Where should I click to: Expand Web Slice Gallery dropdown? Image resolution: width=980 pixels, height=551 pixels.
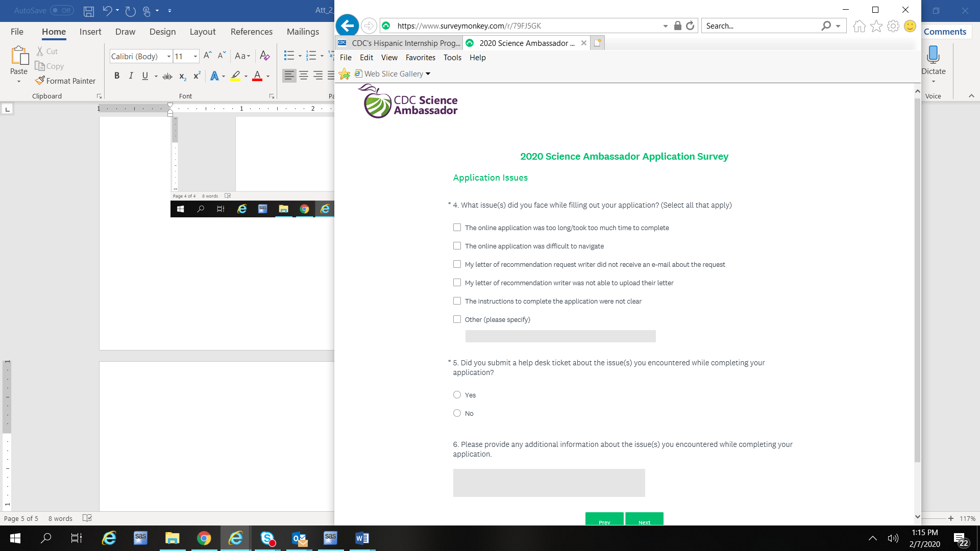pyautogui.click(x=428, y=74)
